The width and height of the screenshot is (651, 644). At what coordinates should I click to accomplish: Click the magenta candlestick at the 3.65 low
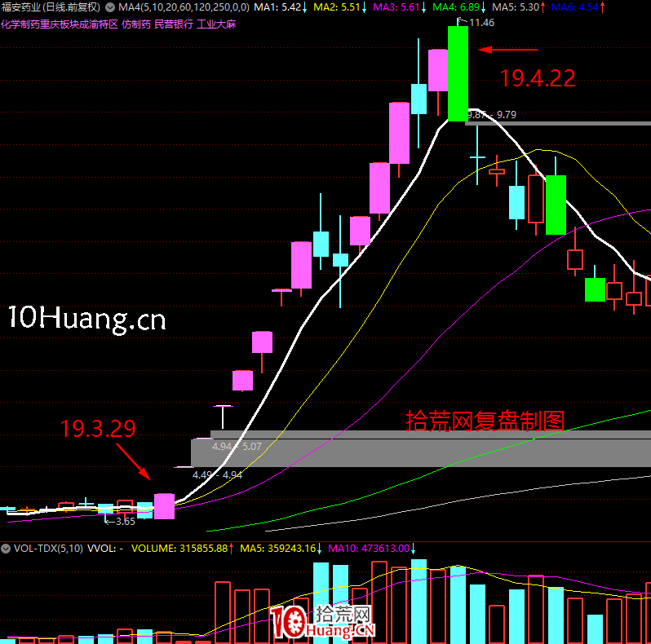coord(165,506)
